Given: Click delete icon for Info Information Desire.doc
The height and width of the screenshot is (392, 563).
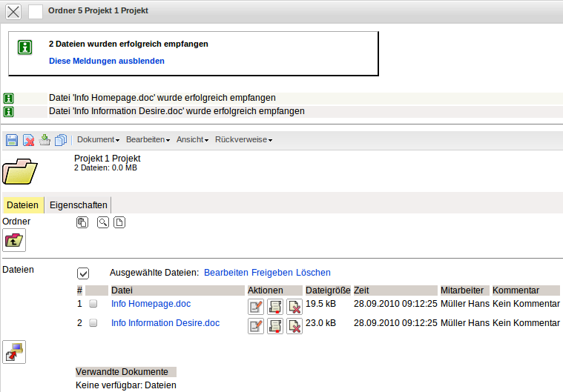Looking at the screenshot, I should (x=294, y=325).
